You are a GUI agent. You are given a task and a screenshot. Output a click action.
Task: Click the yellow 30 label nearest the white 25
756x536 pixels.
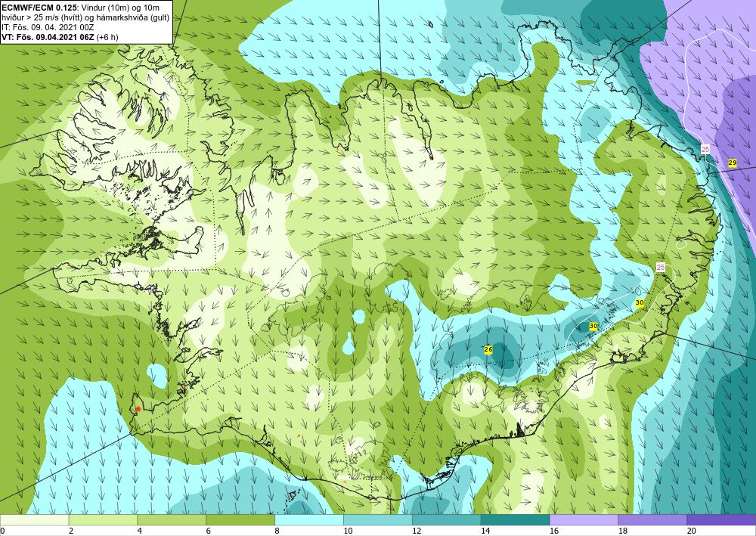coord(640,302)
